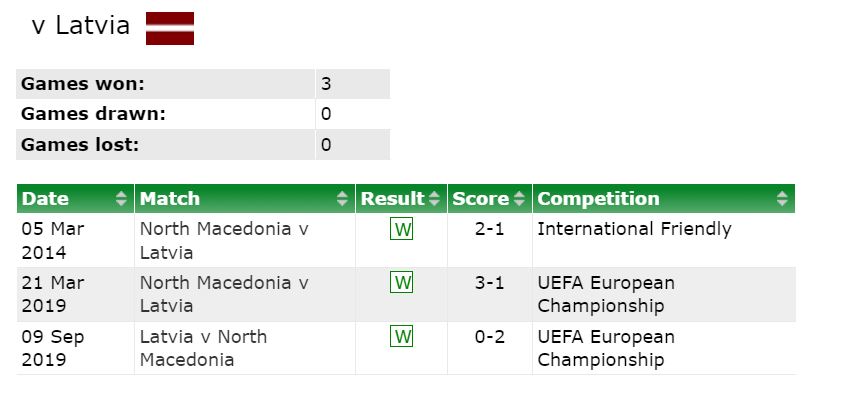Click sort arrows beside Result header

(x=434, y=199)
